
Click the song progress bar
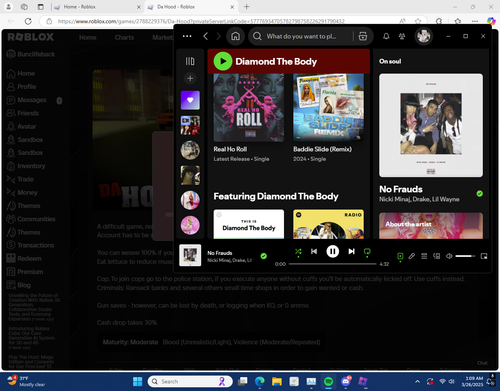pyautogui.click(x=332, y=264)
